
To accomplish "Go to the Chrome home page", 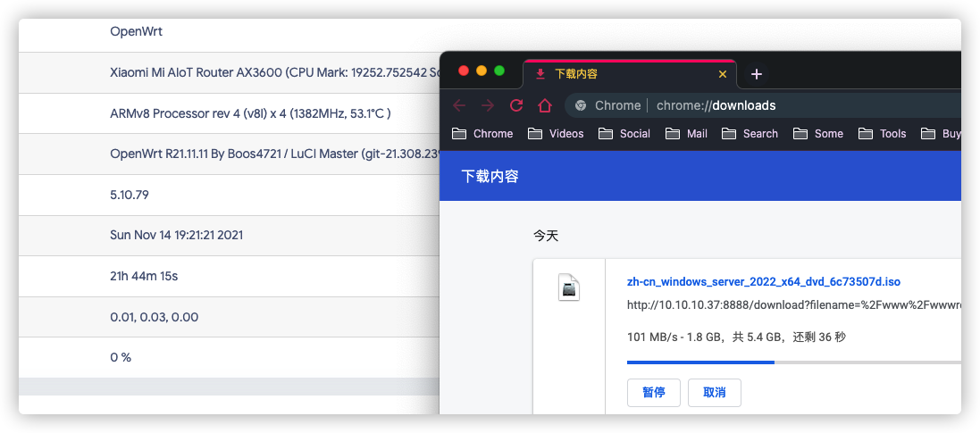I will click(545, 105).
